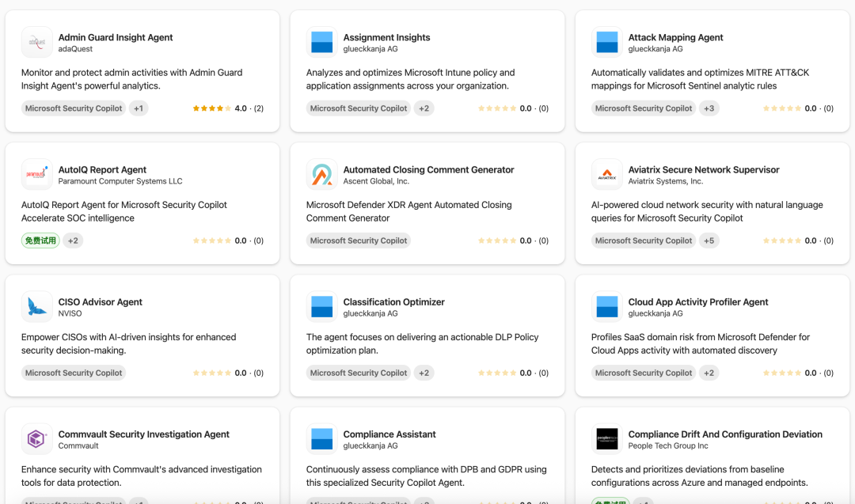855x504 pixels.
Task: Click the Commvault Security Investigation Agent logo
Action: 36,439
